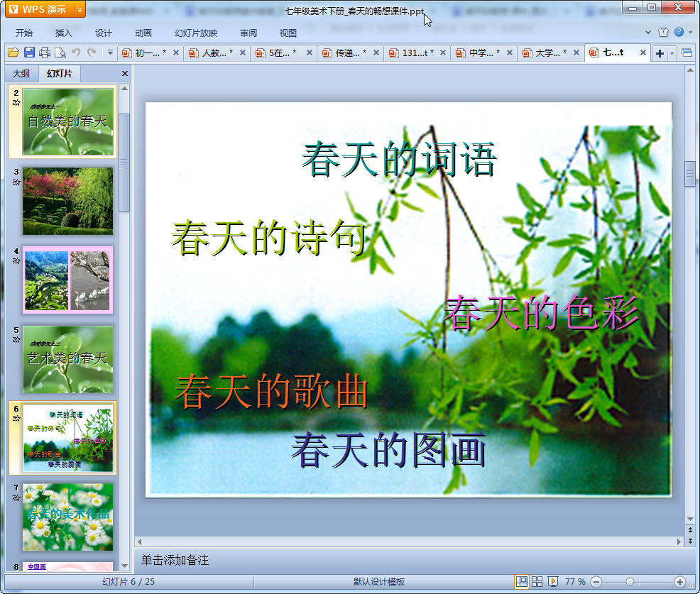Close the slide thumbnail pane

pyautogui.click(x=124, y=74)
